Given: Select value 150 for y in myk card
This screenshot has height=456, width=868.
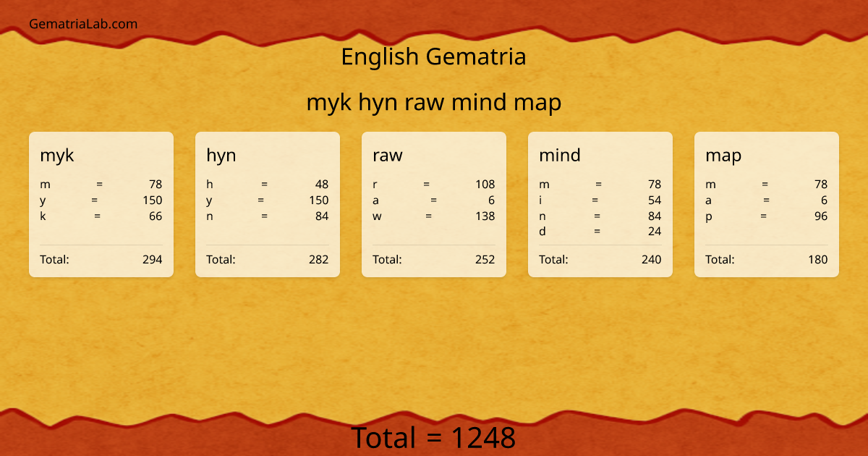Looking at the screenshot, I should point(153,200).
